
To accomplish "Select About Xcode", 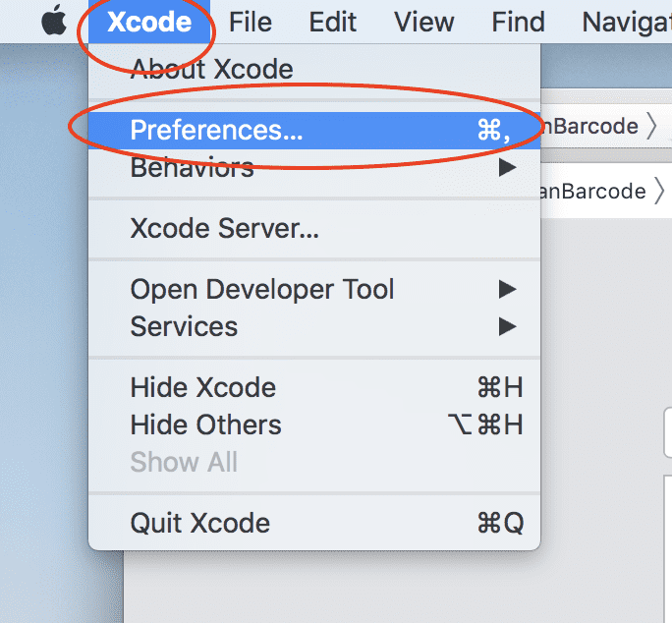I will [x=211, y=69].
